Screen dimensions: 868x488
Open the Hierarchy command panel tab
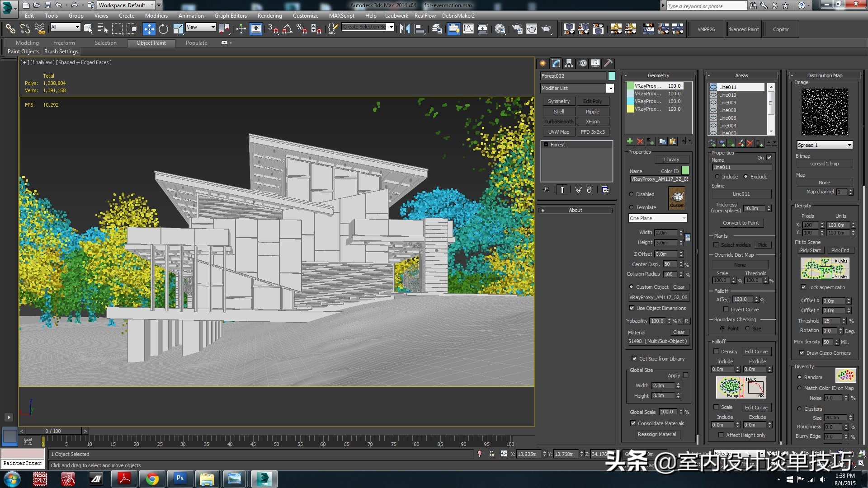pyautogui.click(x=569, y=63)
